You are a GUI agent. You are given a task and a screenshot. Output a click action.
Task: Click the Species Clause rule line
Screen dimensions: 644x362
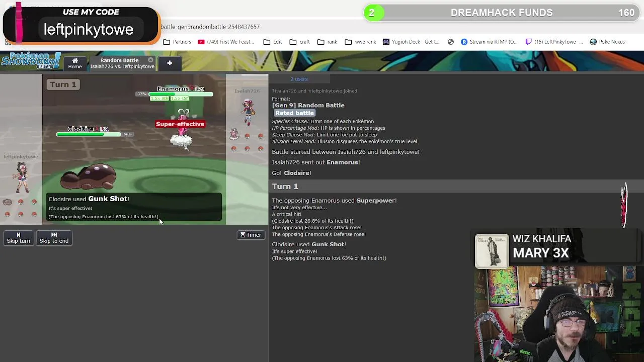(x=323, y=121)
